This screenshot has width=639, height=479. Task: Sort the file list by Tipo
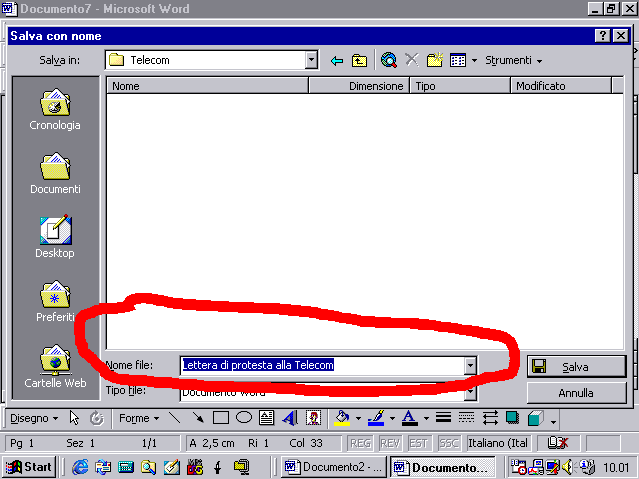(460, 86)
